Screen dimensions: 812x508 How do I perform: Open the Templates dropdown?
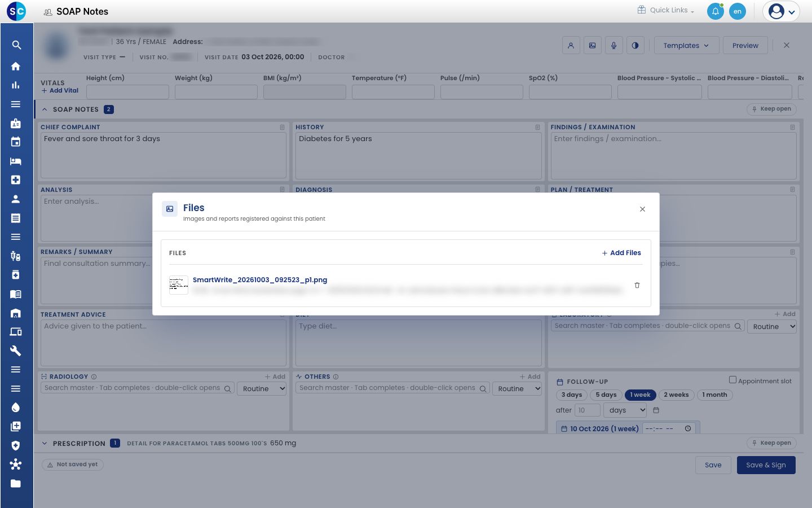(x=686, y=46)
